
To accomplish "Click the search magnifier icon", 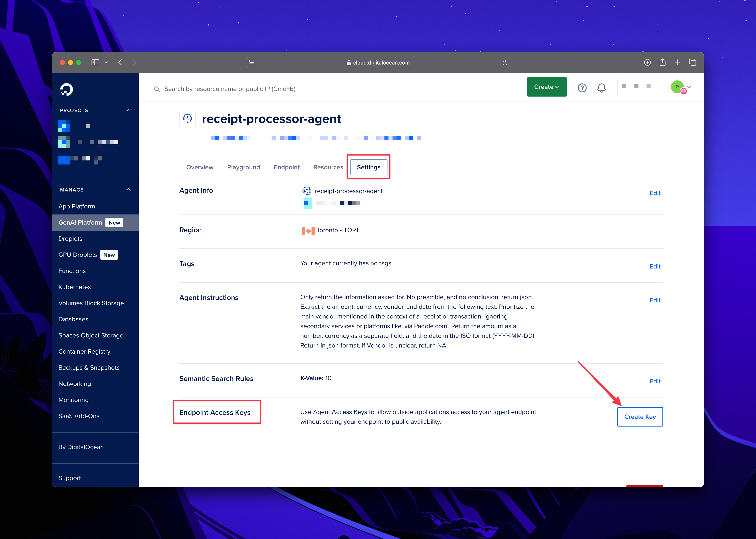I will (x=157, y=89).
